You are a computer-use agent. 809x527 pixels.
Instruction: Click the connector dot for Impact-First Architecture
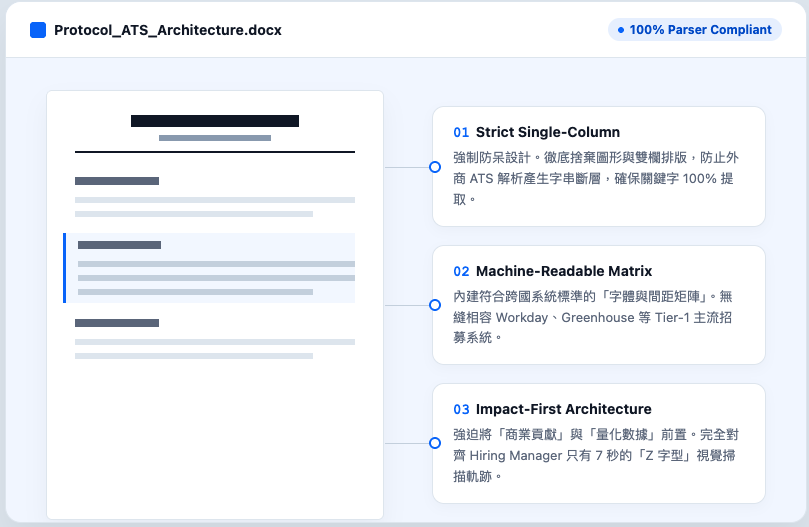(x=434, y=443)
